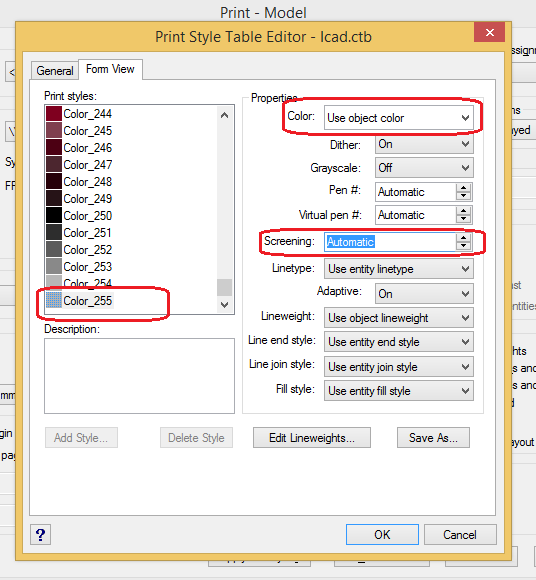Click the Add Style... button

coord(81,438)
